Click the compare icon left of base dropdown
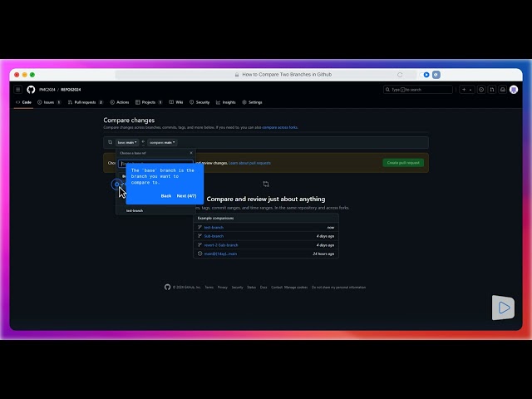This screenshot has height=399, width=532. [110, 142]
